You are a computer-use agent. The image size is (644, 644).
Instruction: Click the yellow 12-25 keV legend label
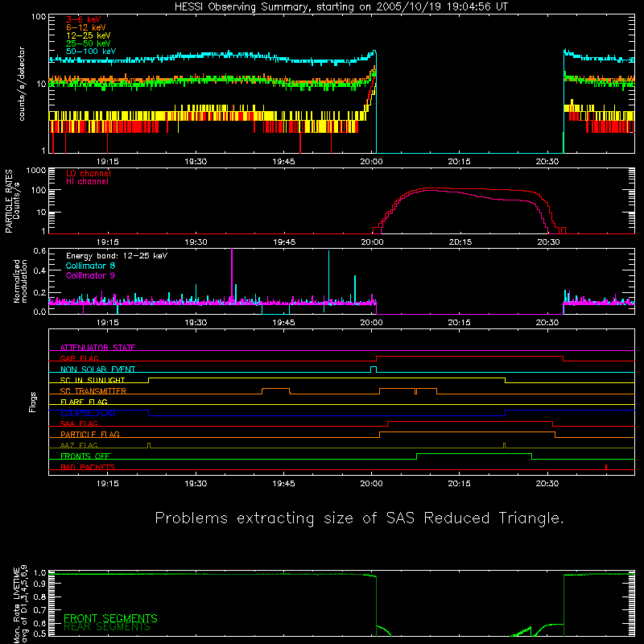pos(89,35)
